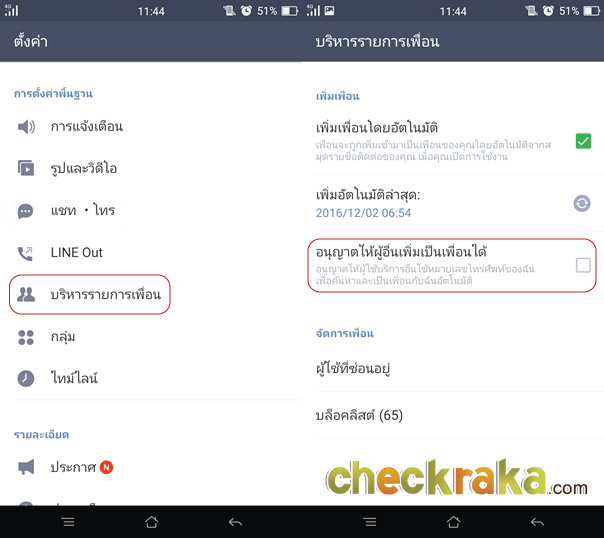
Task: Open the LINE Out settings entry
Action: coord(151,253)
